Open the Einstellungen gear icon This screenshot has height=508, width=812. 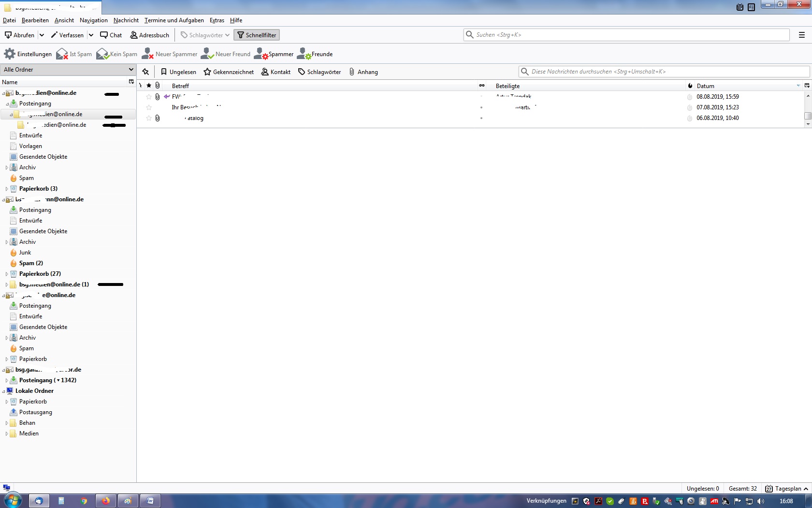10,54
